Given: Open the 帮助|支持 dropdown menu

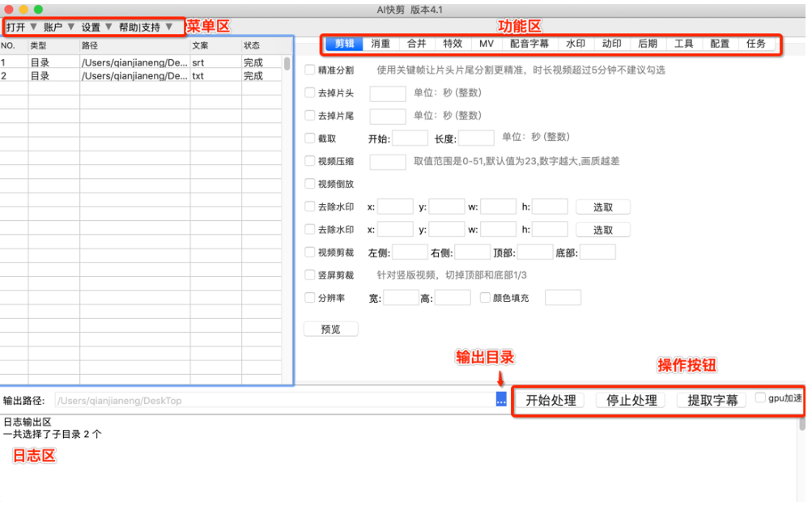Looking at the screenshot, I should 146,27.
